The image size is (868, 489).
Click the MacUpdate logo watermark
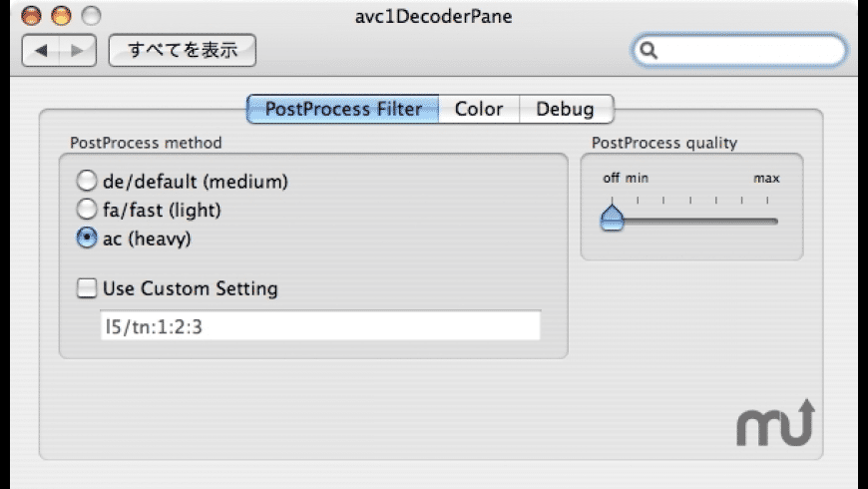[775, 422]
